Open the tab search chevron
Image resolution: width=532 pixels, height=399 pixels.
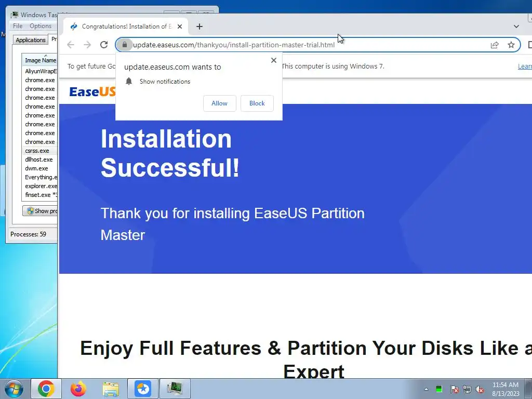pyautogui.click(x=516, y=26)
